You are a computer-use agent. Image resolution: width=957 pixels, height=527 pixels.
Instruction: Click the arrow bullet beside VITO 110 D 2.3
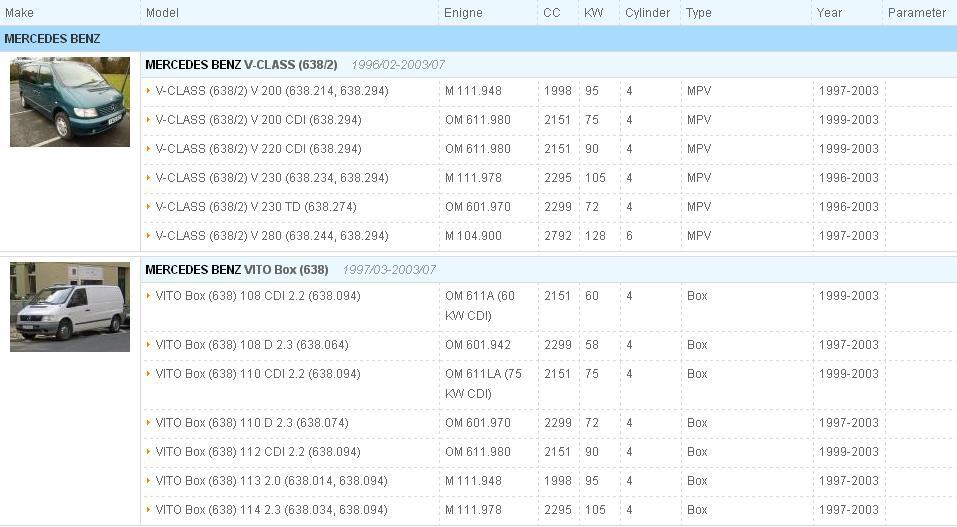tap(148, 423)
